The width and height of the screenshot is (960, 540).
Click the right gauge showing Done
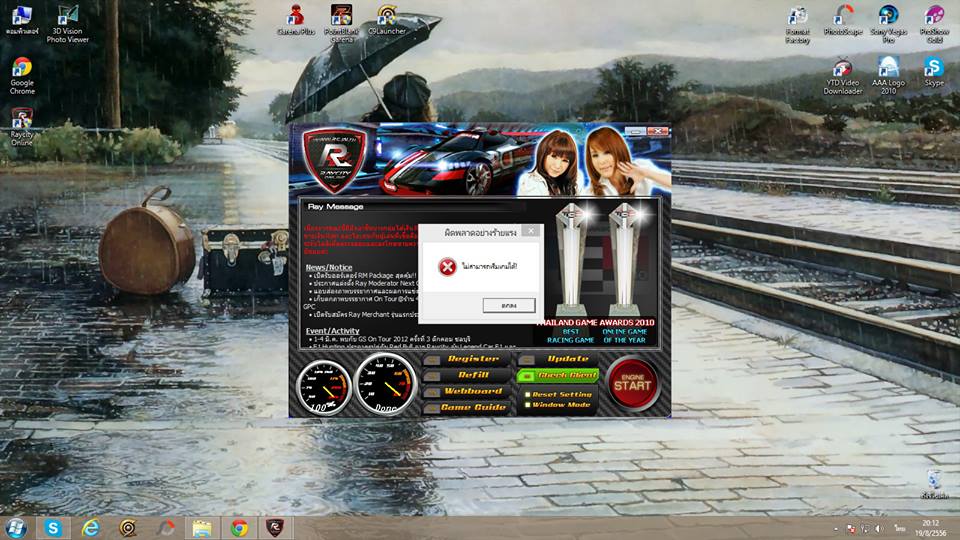(x=386, y=384)
